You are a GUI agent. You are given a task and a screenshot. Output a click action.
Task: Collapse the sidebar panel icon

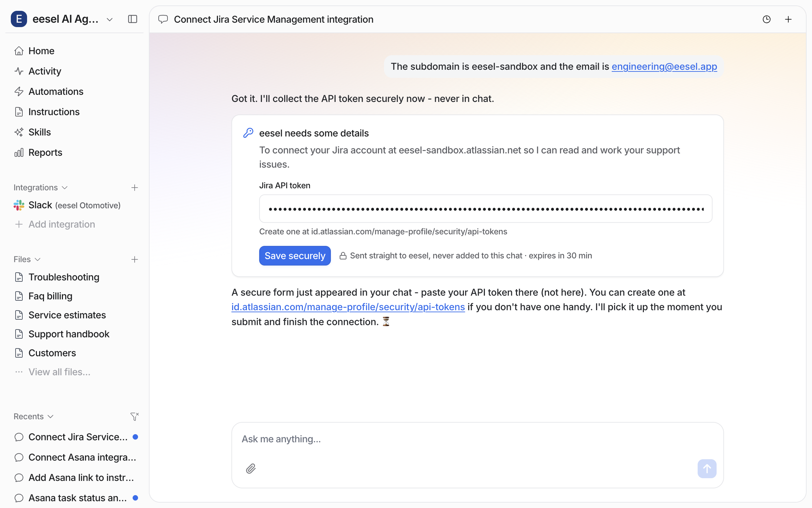[x=133, y=19]
